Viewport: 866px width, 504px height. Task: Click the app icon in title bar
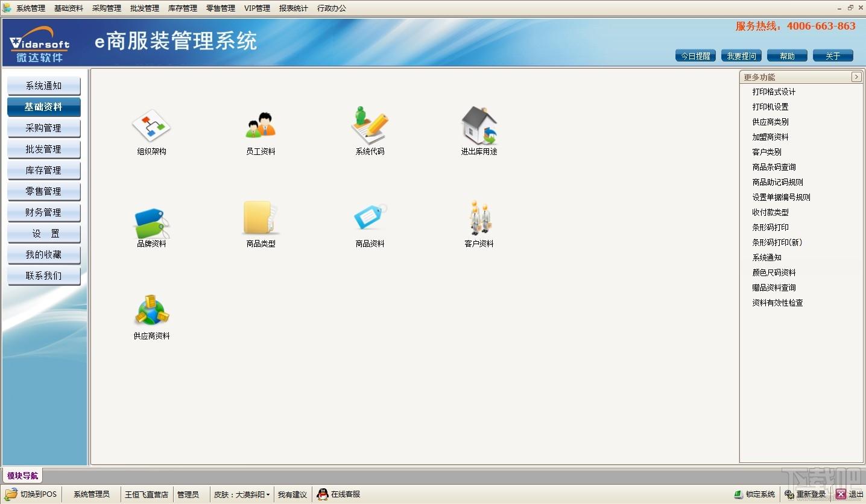pyautogui.click(x=7, y=8)
